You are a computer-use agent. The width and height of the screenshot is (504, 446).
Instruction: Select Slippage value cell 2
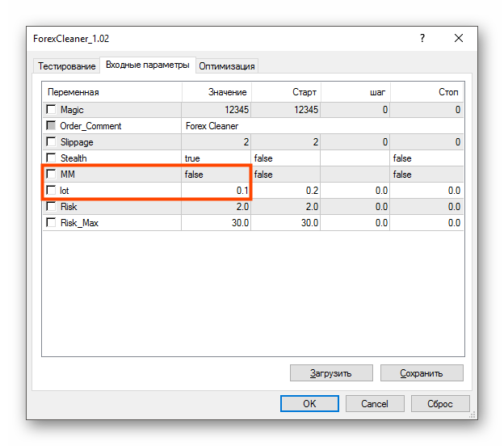(216, 142)
